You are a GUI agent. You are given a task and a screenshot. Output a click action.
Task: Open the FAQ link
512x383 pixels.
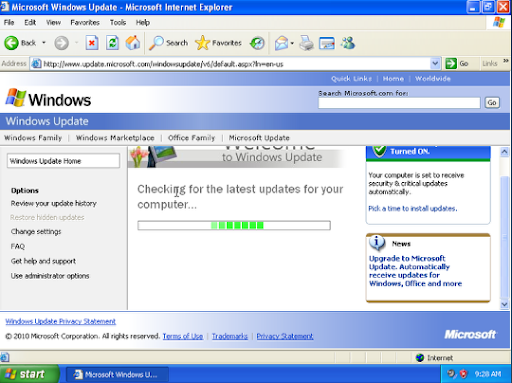(x=18, y=246)
